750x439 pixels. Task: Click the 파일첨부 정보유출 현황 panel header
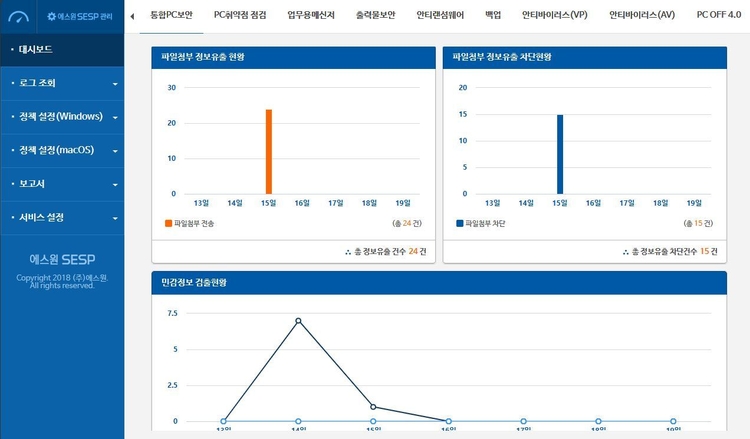(294, 57)
